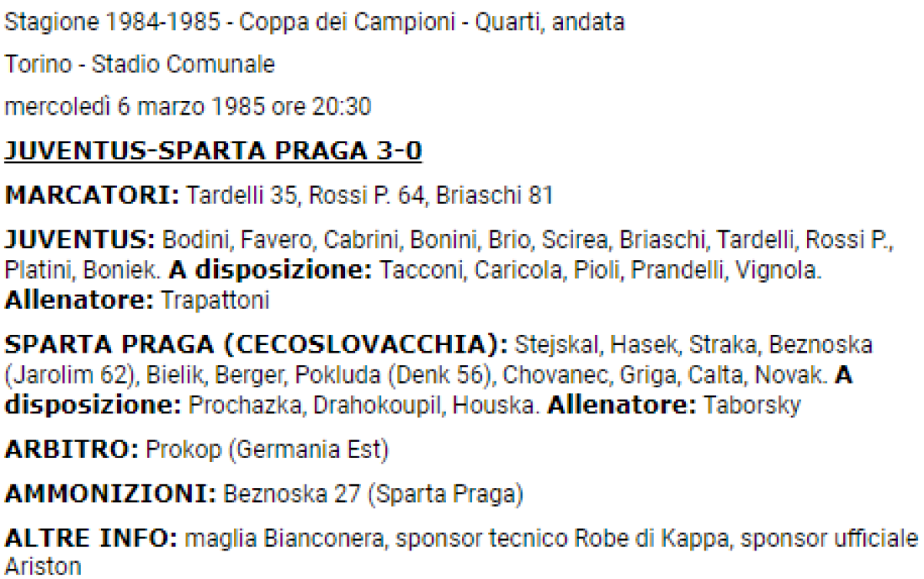924x579 pixels.
Task: Click the bold JUVENTUS lineup label
Action: 80,240
